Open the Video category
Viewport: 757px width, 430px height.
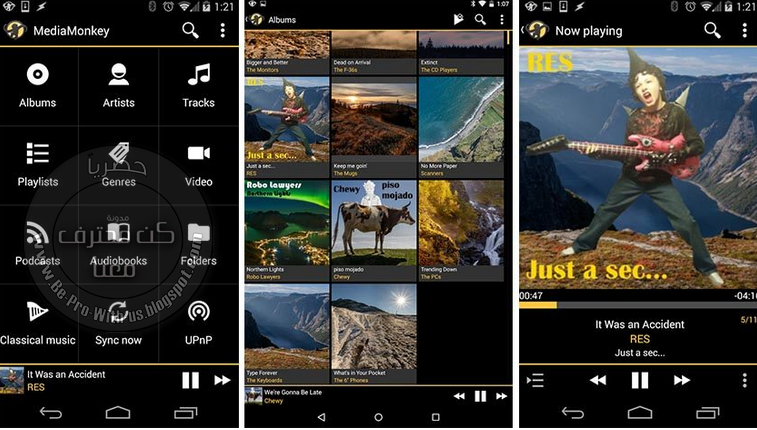[x=198, y=165]
